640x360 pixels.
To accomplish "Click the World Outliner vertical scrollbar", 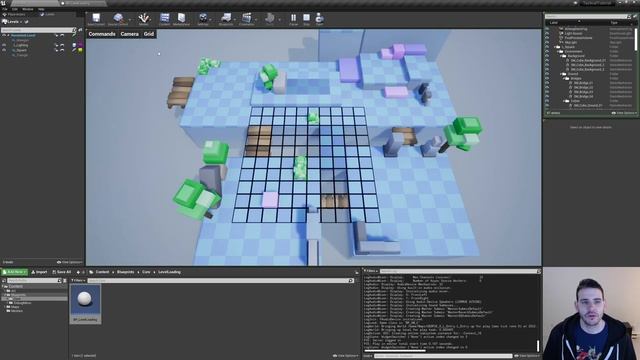I will pyautogui.click(x=636, y=39).
